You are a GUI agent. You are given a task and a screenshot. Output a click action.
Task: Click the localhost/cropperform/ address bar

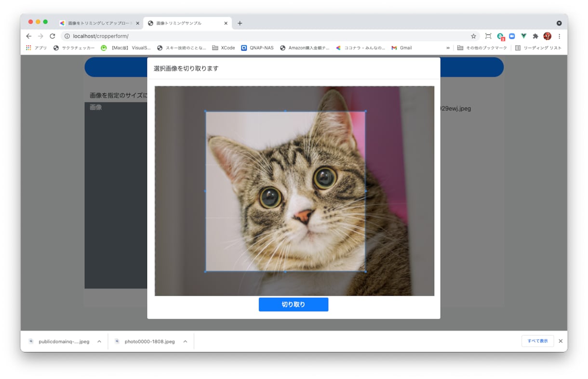click(270, 36)
